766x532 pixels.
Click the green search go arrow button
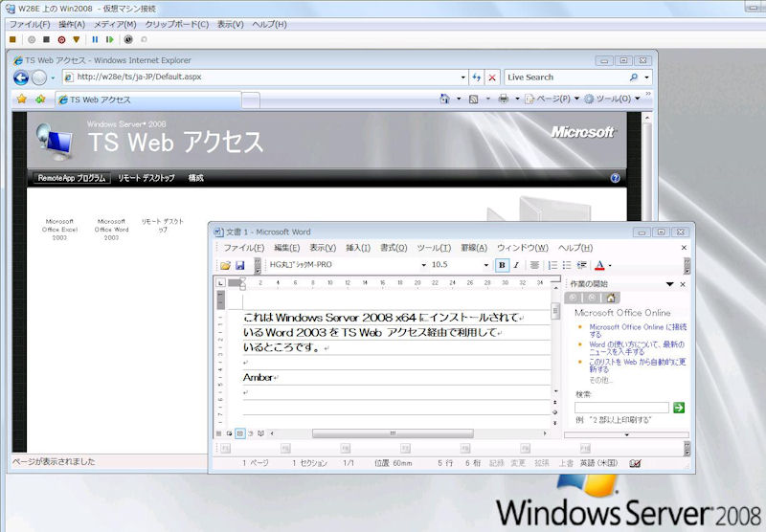[679, 408]
